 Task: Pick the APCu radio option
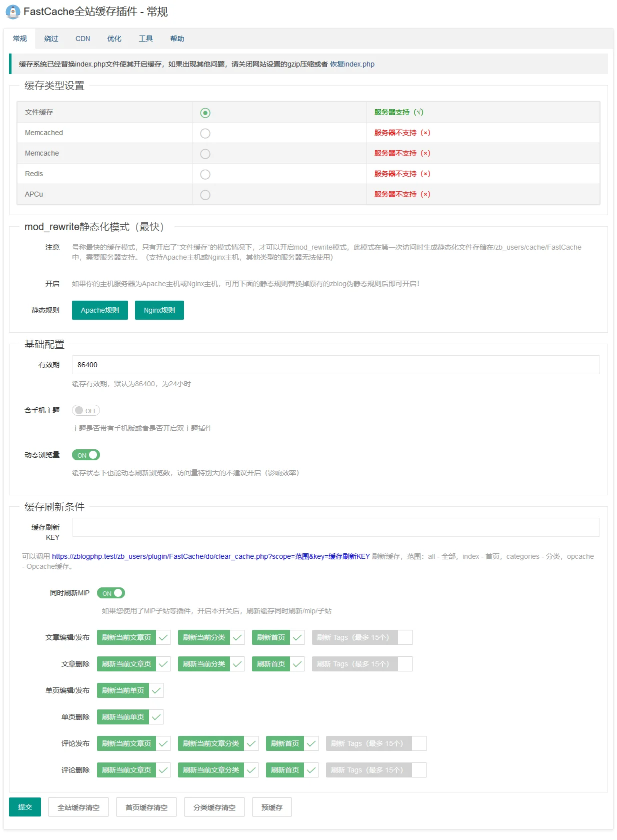205,195
